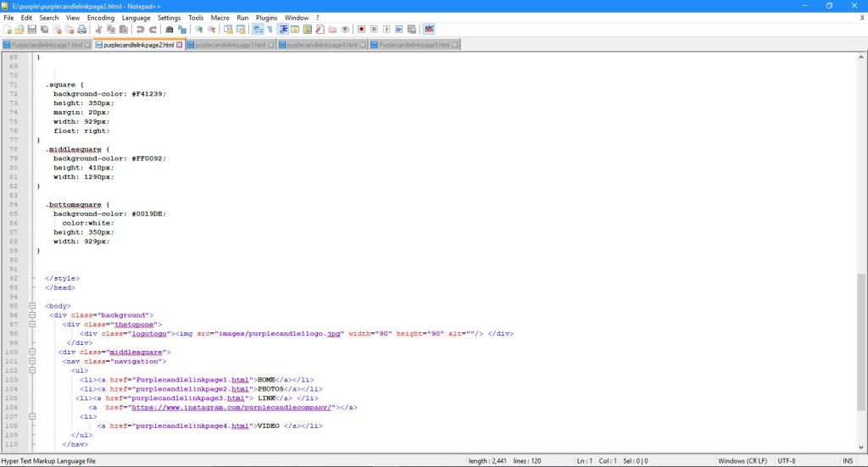Viewport: 868px width, 467px height.
Task: Toggle Show All Characters pilcrow icon
Action: point(270,29)
